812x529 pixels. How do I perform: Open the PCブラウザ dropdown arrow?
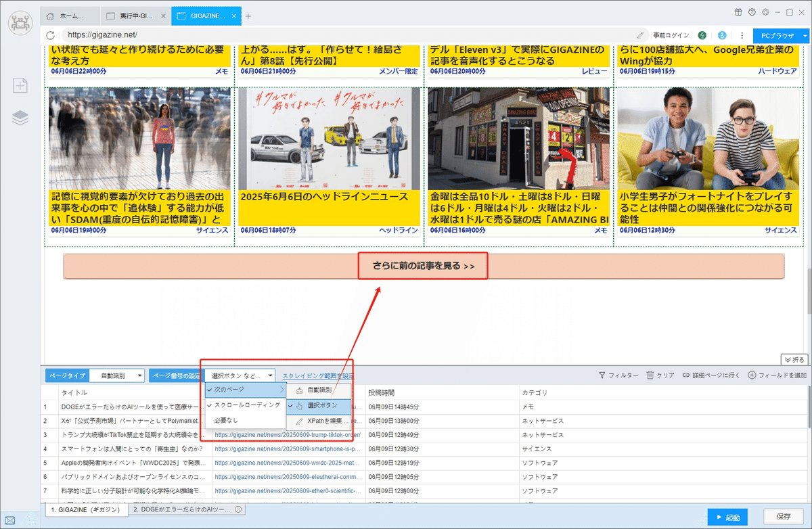pyautogui.click(x=805, y=35)
